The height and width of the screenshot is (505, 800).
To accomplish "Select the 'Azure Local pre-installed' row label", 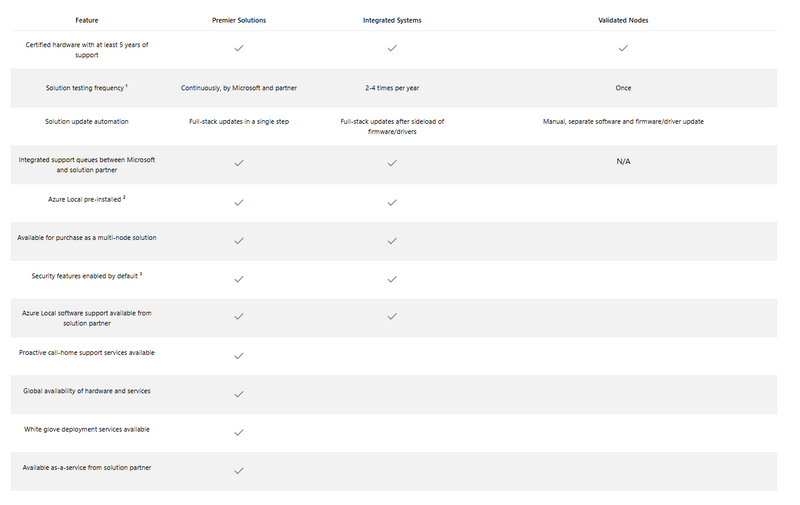I will point(85,199).
